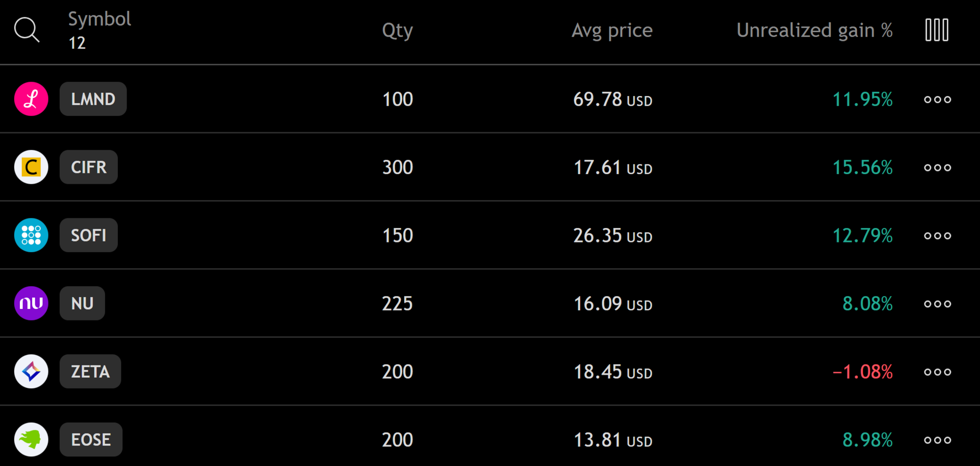Viewport: 980px width, 466px height.
Task: Click the red -1.08% loss for ZETA
Action: [x=862, y=372]
